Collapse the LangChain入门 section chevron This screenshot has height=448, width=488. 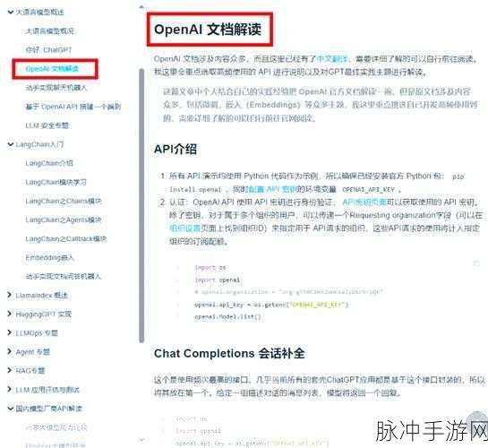coord(10,144)
